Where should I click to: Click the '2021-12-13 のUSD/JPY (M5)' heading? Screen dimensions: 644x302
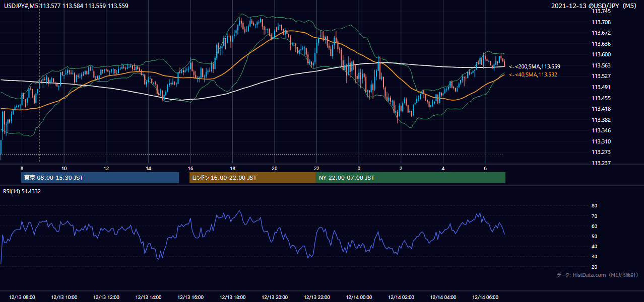pyautogui.click(x=595, y=6)
